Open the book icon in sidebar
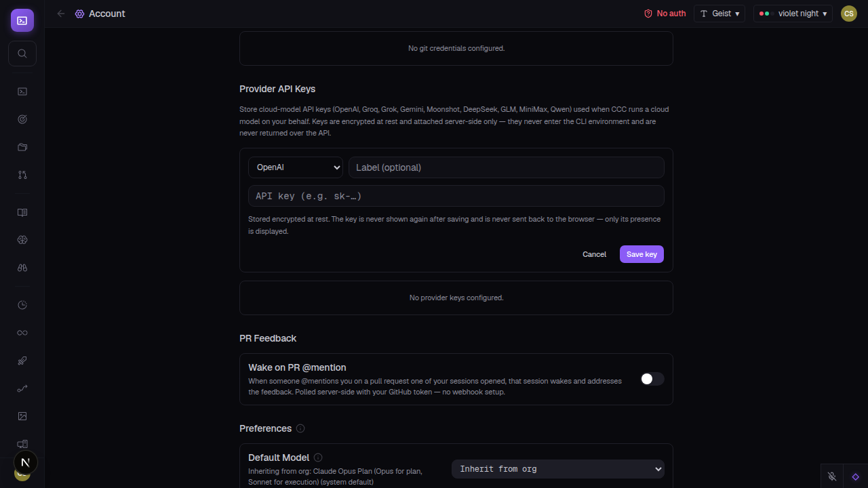 click(22, 212)
